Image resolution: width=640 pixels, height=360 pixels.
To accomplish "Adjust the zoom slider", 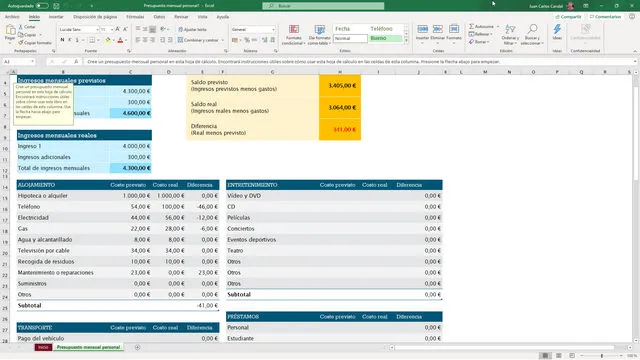I will (602, 356).
